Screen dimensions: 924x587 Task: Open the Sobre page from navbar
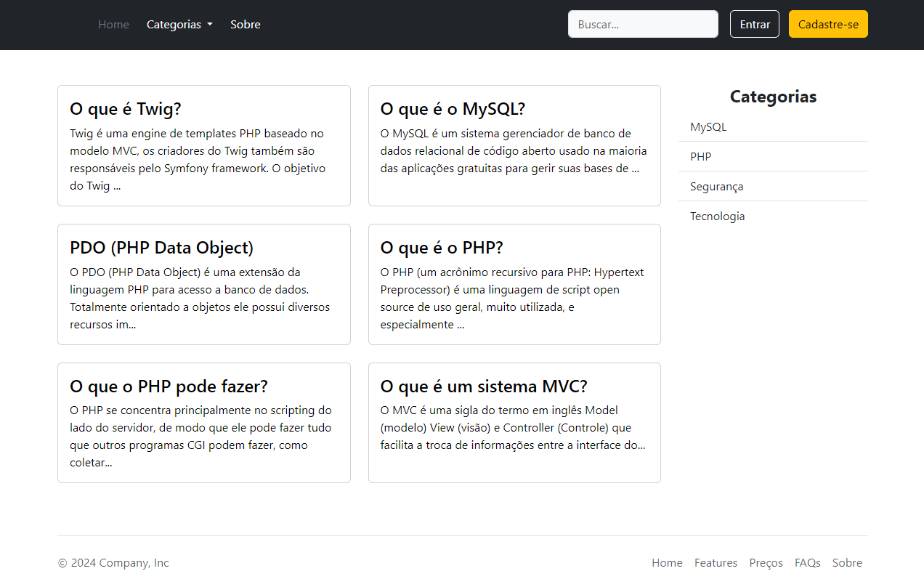click(245, 24)
